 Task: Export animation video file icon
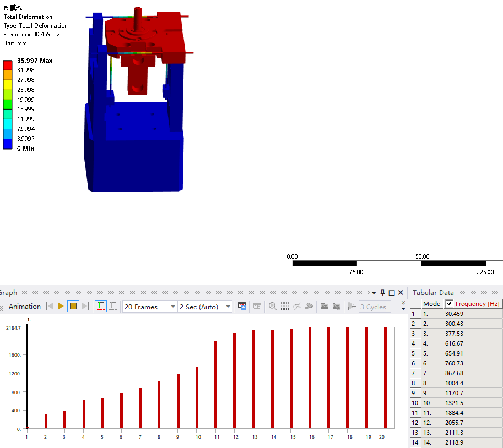242,306
